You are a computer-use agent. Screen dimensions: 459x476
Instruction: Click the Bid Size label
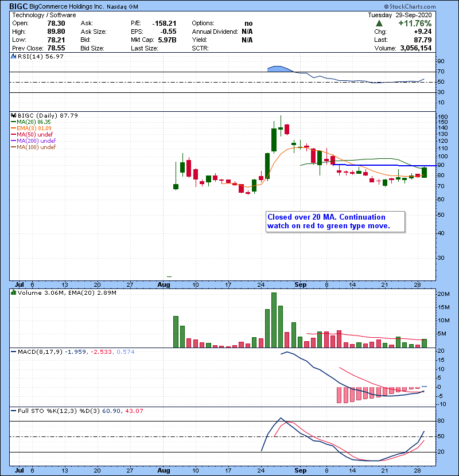click(x=92, y=48)
